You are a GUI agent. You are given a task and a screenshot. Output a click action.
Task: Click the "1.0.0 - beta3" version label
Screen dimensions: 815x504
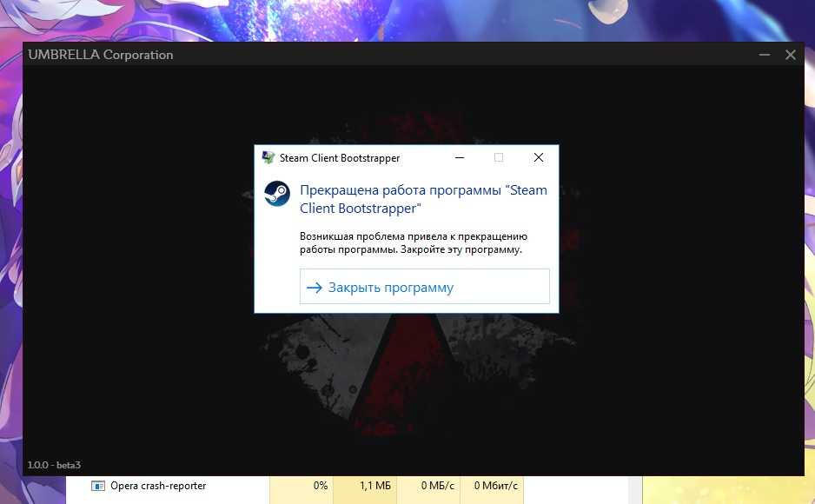click(54, 465)
